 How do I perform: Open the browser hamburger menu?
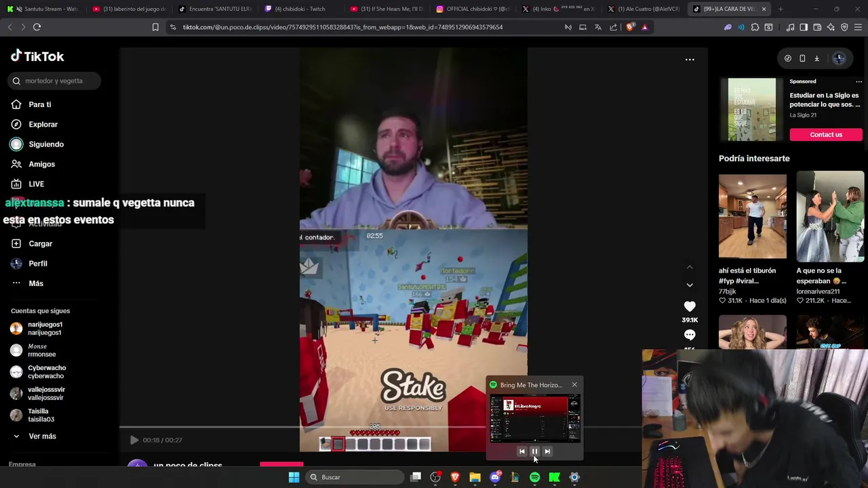(858, 27)
